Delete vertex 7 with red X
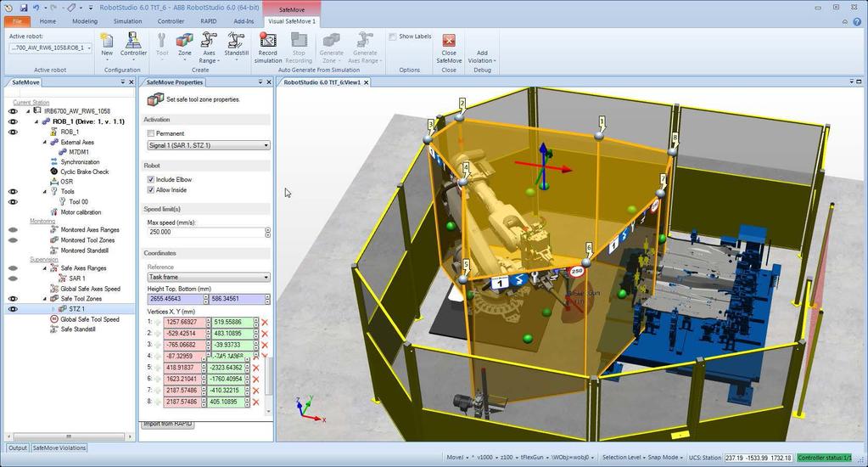Screen dimensions: 868x467 point(255,391)
